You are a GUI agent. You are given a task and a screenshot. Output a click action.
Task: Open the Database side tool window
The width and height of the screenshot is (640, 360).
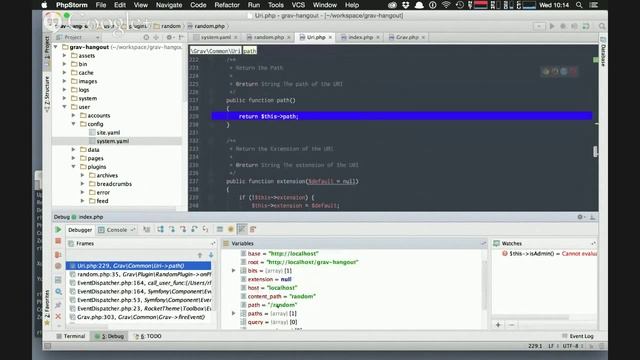point(603,51)
